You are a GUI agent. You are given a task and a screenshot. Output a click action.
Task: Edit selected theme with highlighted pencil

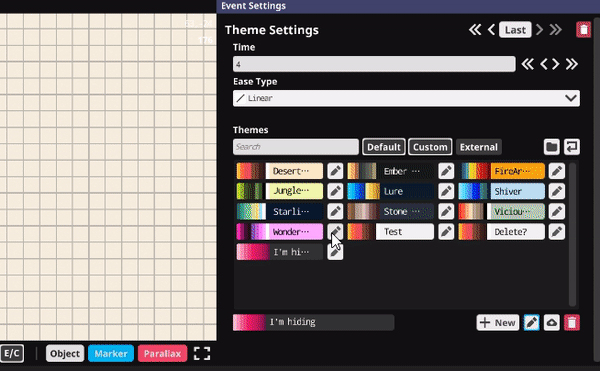click(532, 323)
